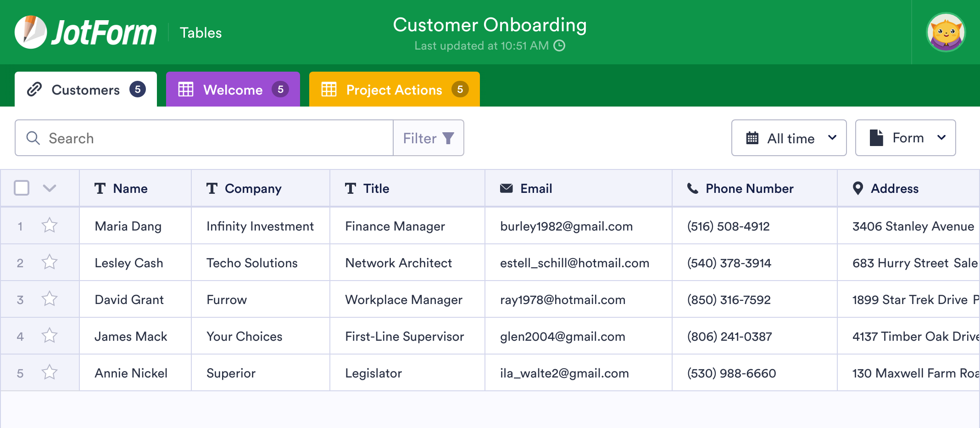Switch to the Welcome tab

pyautogui.click(x=233, y=90)
